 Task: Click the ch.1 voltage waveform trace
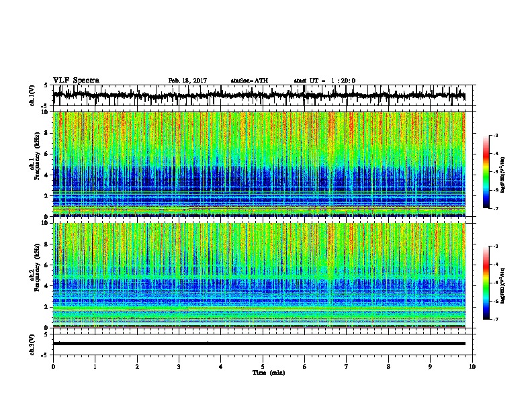pos(259,95)
